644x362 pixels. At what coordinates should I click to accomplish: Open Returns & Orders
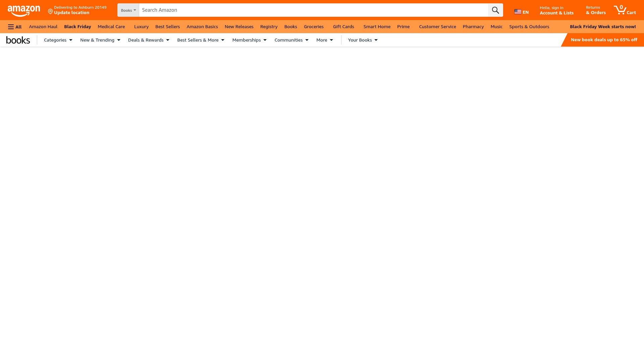click(x=596, y=10)
